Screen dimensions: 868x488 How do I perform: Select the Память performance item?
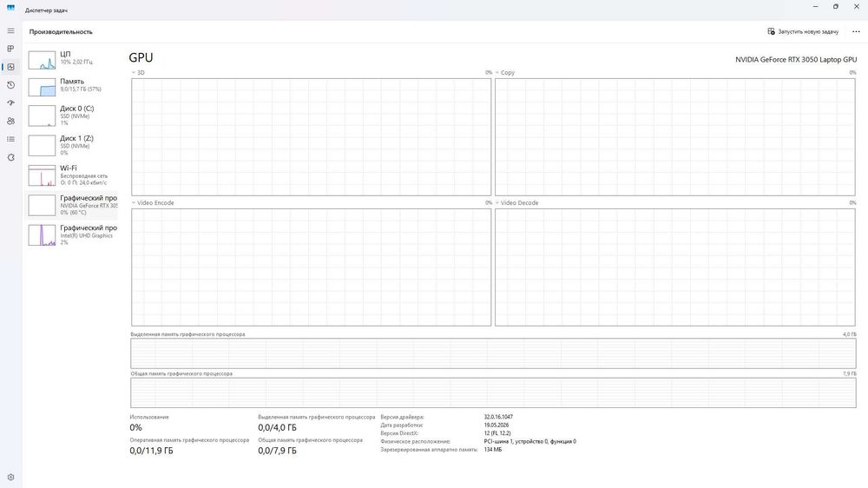71,87
